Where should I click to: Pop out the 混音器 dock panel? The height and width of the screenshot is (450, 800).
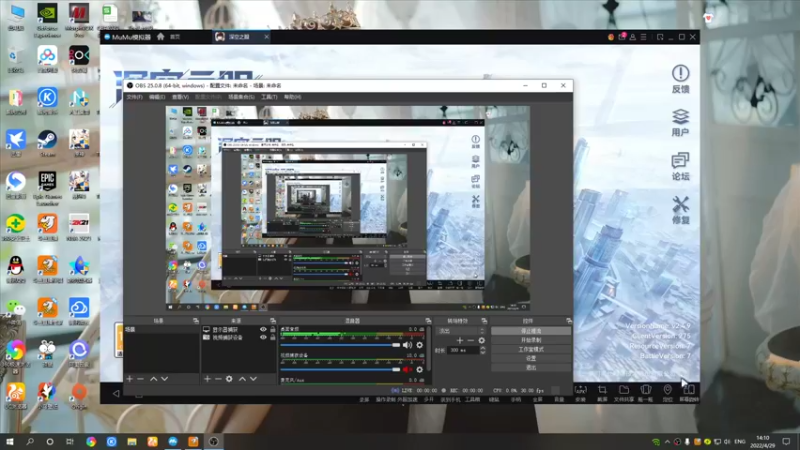[428, 321]
